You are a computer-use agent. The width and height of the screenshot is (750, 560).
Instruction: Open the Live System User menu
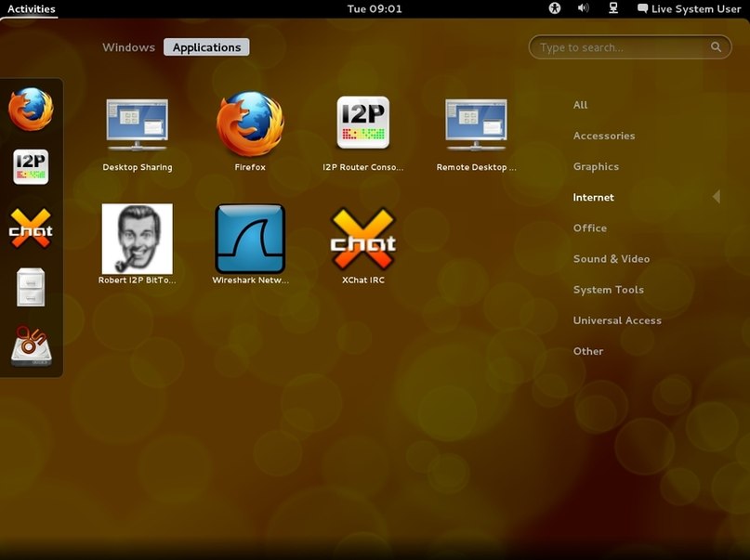(x=690, y=8)
